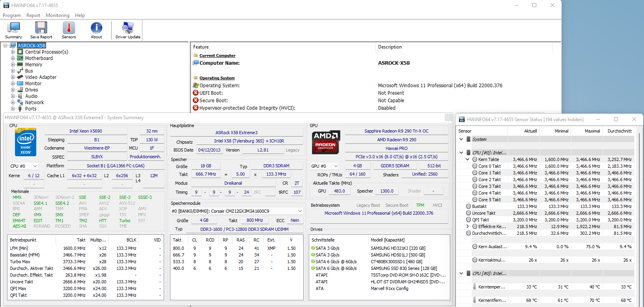Click the Operating System heading link

pos(217,78)
